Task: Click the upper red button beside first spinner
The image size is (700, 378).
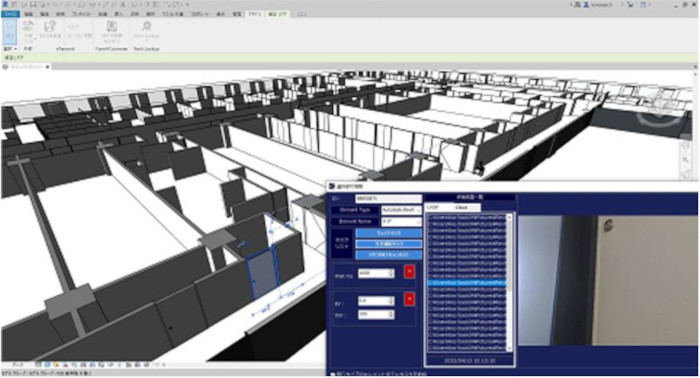Action: tap(409, 271)
